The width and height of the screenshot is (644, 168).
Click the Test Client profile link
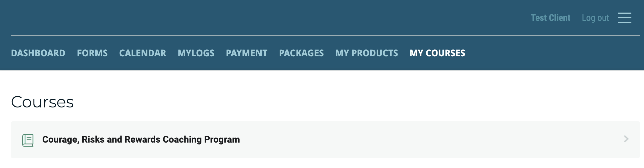(550, 18)
